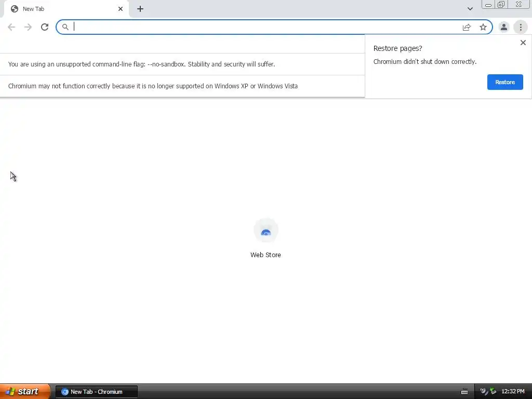Share this page via the share icon
Image resolution: width=532 pixels, height=399 pixels.
467,27
